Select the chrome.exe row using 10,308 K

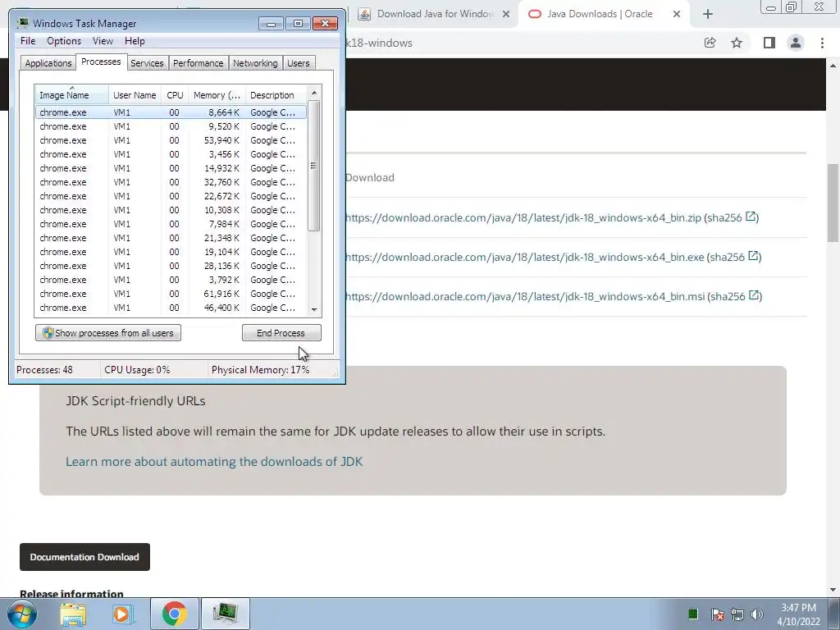click(x=171, y=210)
